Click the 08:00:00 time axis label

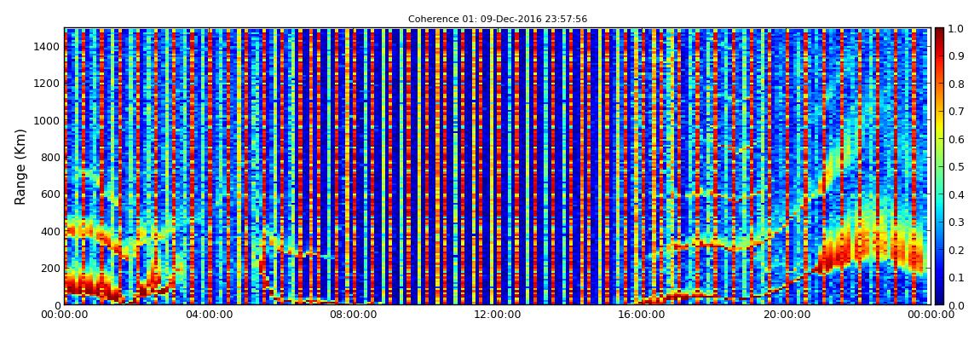coord(354,315)
